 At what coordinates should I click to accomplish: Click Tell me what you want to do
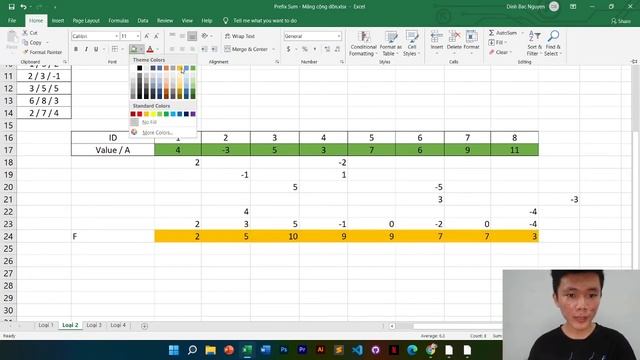(x=265, y=20)
